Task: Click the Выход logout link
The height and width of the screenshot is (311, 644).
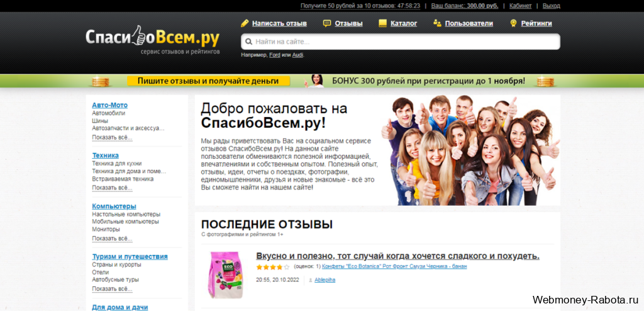Action: coord(551,6)
